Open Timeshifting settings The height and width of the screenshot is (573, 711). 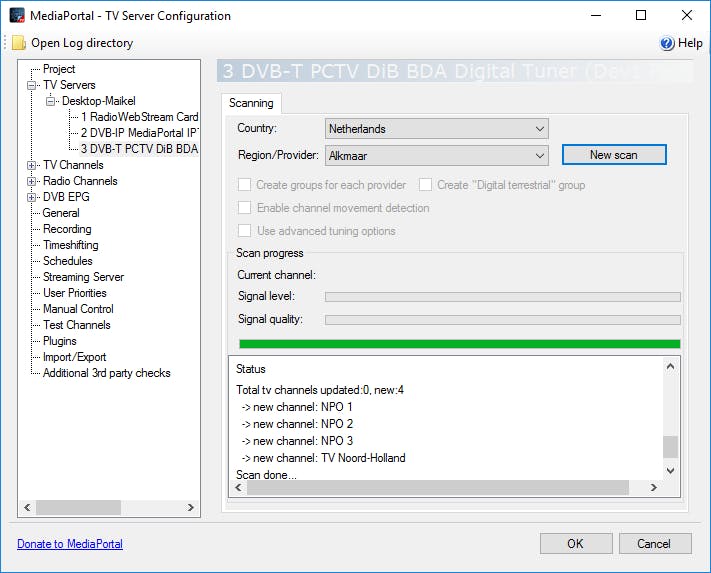(71, 245)
